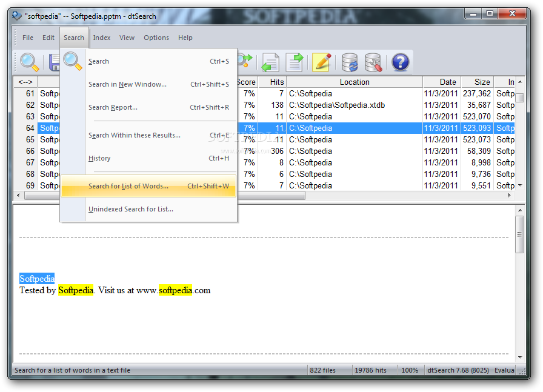Image resolution: width=543 pixels, height=392 pixels.
Task: Click the blue highlighted Softpedia hit
Action: (x=37, y=279)
